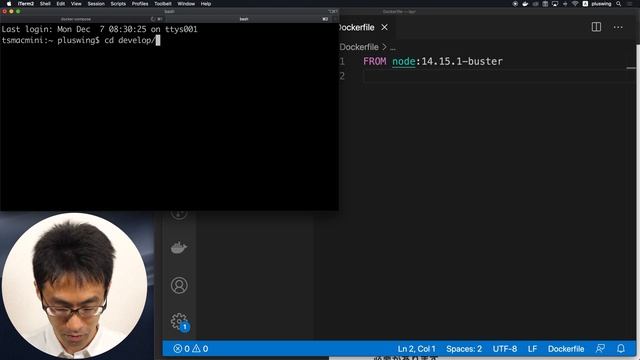Open the iTerm2 application menu
640x360 pixels.
click(26, 4)
